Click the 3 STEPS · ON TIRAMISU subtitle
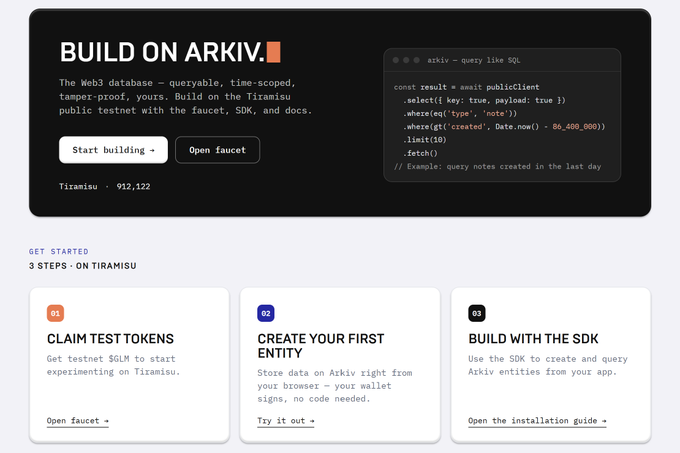The width and height of the screenshot is (680, 453). pyautogui.click(x=82, y=266)
